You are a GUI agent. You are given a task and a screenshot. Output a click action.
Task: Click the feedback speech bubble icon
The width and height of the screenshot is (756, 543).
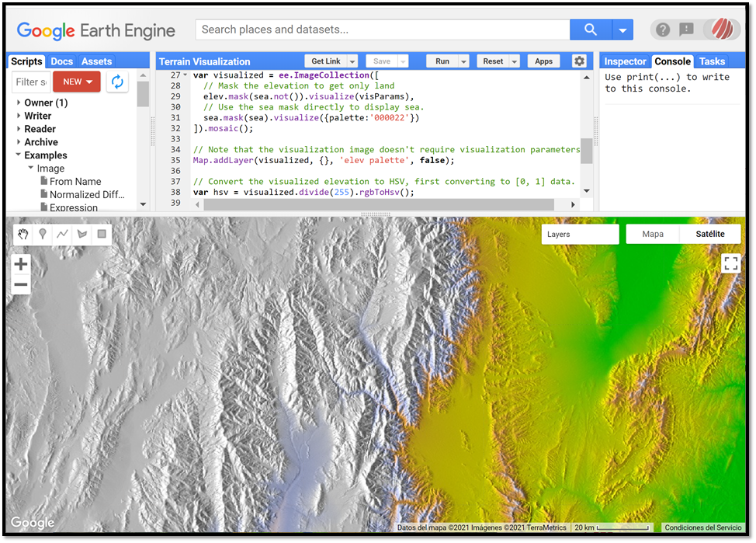[686, 30]
